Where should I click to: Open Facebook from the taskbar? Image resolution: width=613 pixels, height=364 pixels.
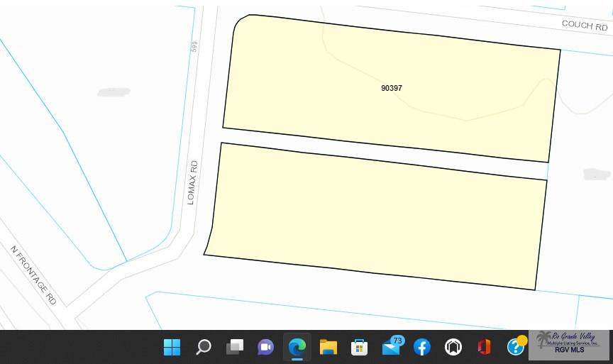(422, 347)
